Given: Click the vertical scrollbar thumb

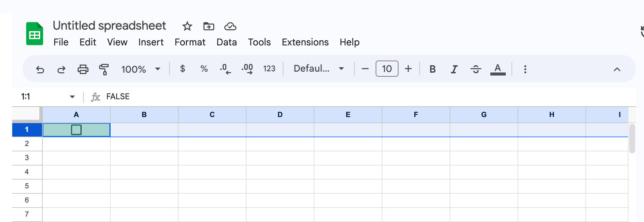Looking at the screenshot, I should [x=632, y=139].
